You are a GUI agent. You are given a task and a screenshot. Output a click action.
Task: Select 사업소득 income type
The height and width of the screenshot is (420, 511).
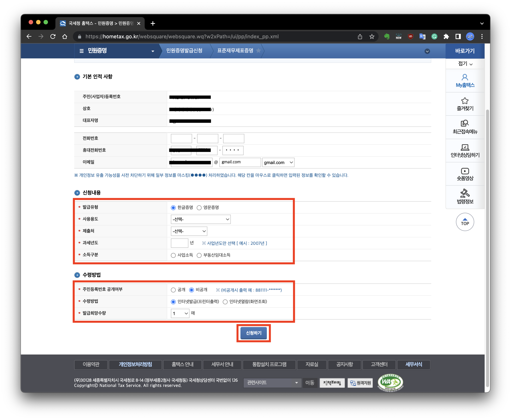tap(173, 255)
